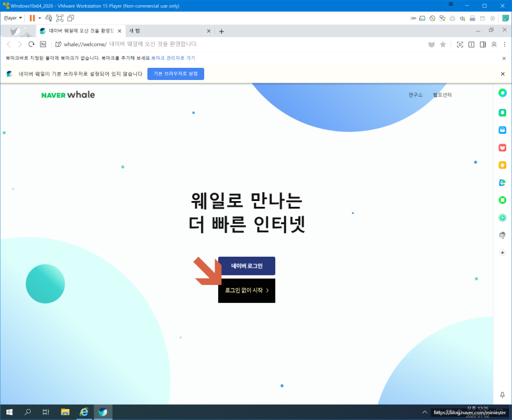
Task: Click the VMware hard disk device icon
Action: pos(422,19)
